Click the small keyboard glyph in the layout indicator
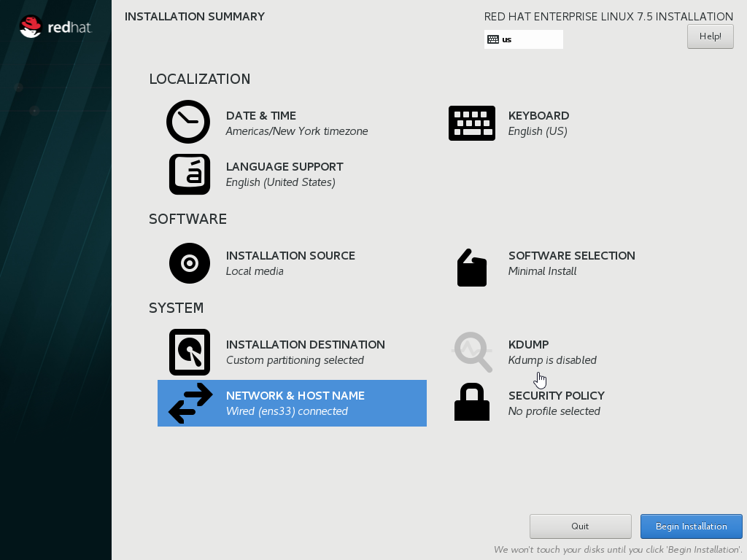Viewport: 747px width, 560px height. (x=492, y=39)
